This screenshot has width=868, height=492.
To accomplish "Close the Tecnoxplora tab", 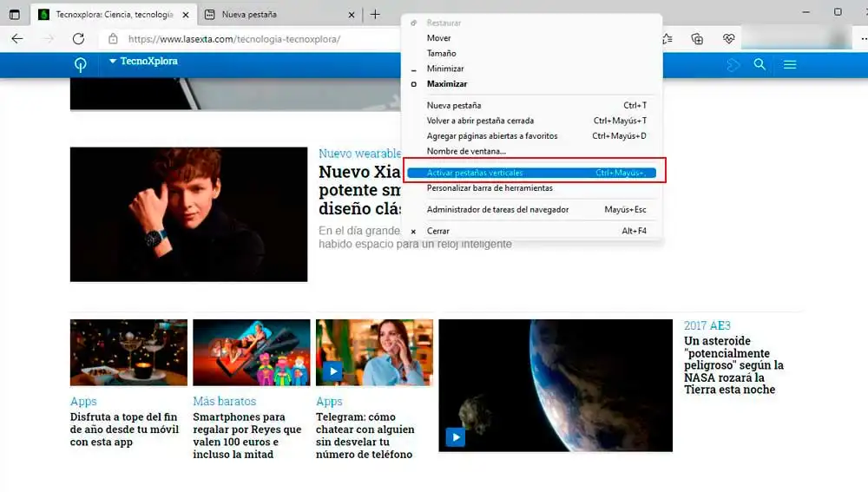I will (186, 15).
